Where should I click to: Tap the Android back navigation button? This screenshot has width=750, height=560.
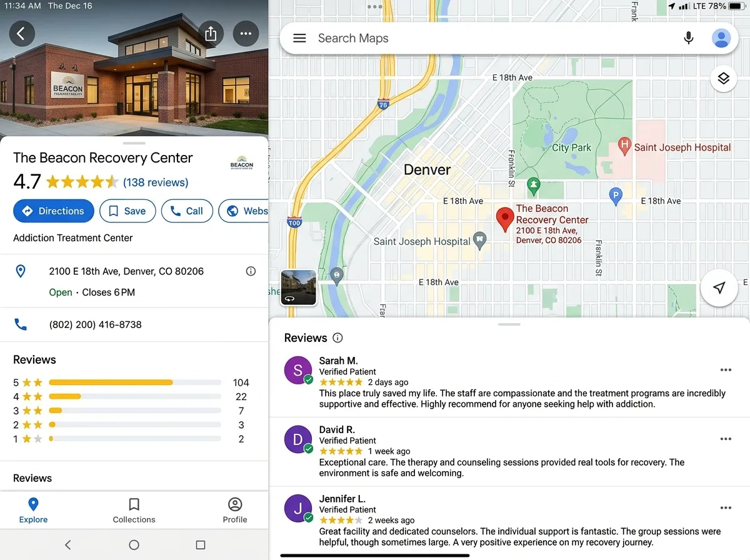[x=67, y=545]
